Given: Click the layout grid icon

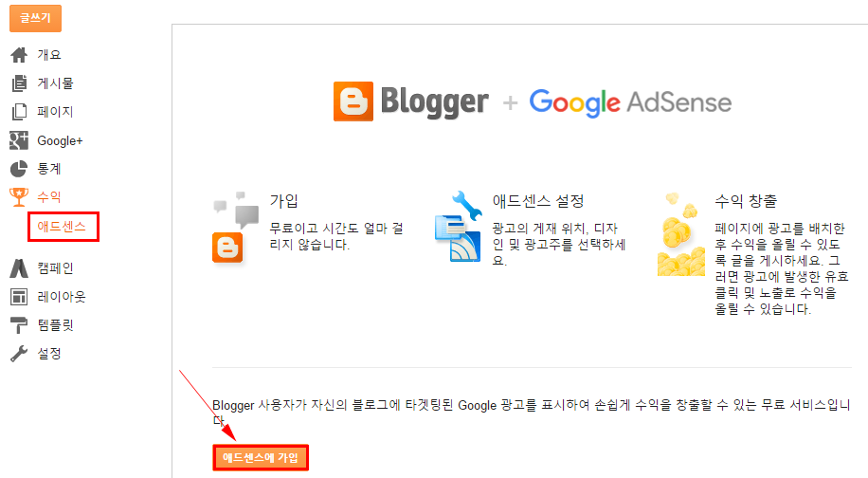Looking at the screenshot, I should point(19,297).
